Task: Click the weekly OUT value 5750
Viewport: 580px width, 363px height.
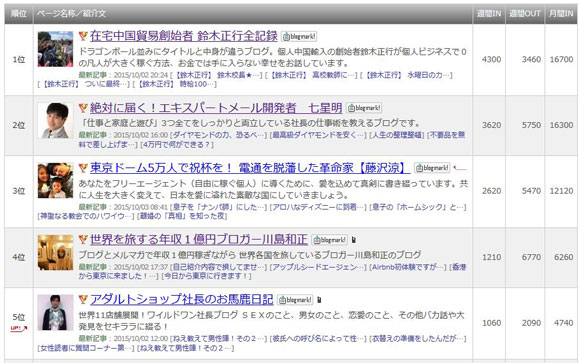Action: pos(531,125)
